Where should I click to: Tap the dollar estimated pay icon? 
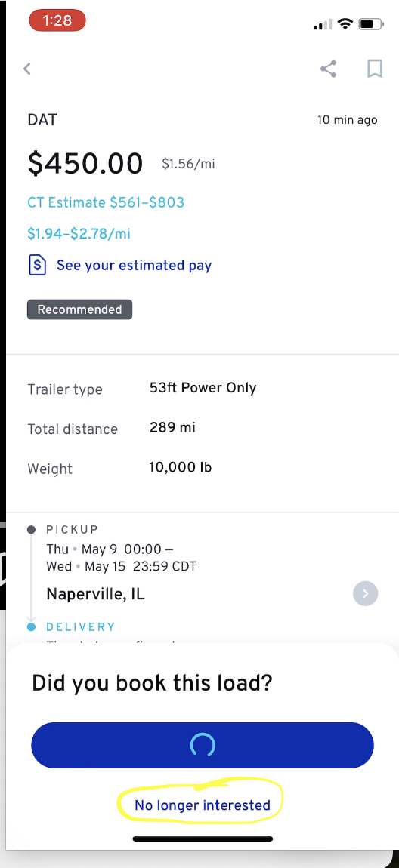[37, 265]
